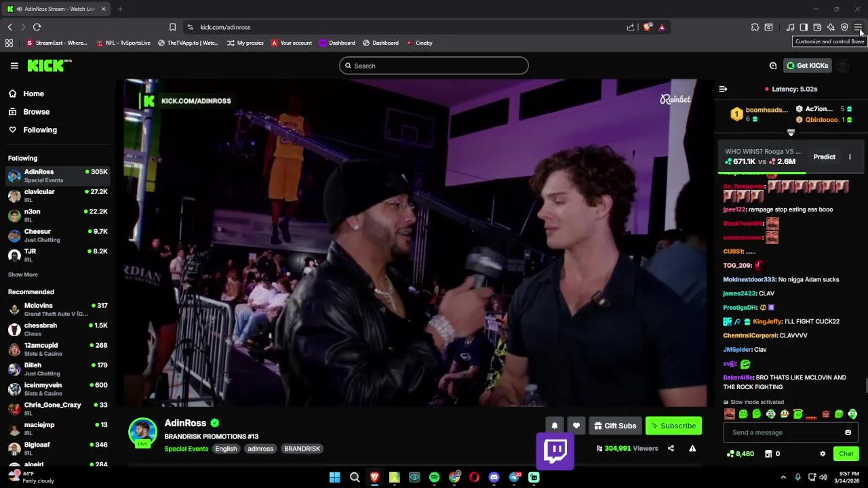Image resolution: width=868 pixels, height=488 pixels.
Task: Open Following in sidebar
Action: coord(33,129)
